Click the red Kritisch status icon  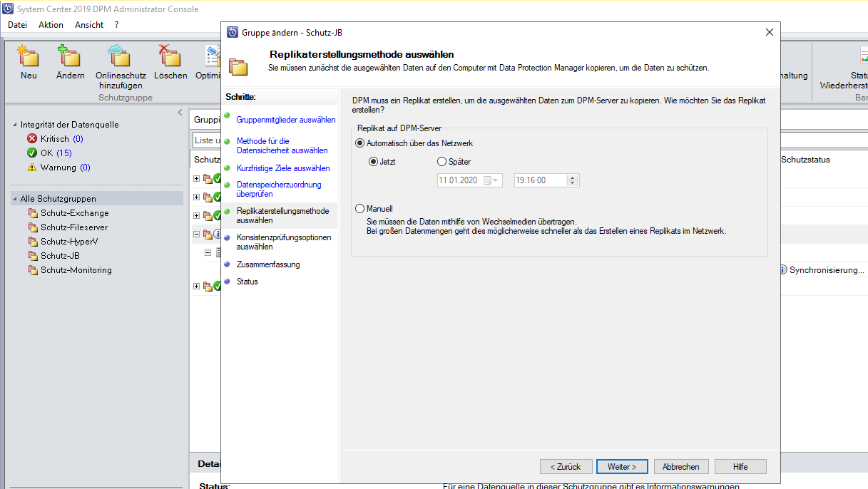[31, 139]
